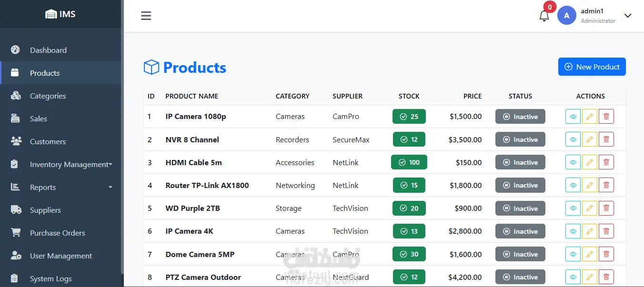Screen dimensions: 644x287
Task: Click the Inactive status badge for NVR 8 Channel
Action: pyautogui.click(x=520, y=139)
